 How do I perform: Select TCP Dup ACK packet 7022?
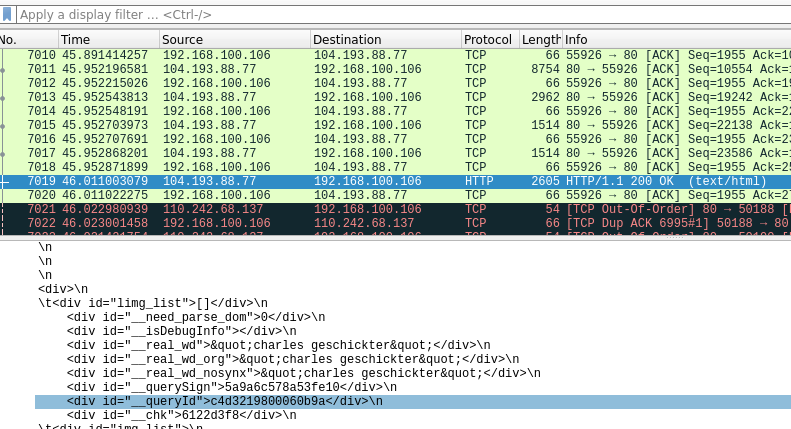396,224
